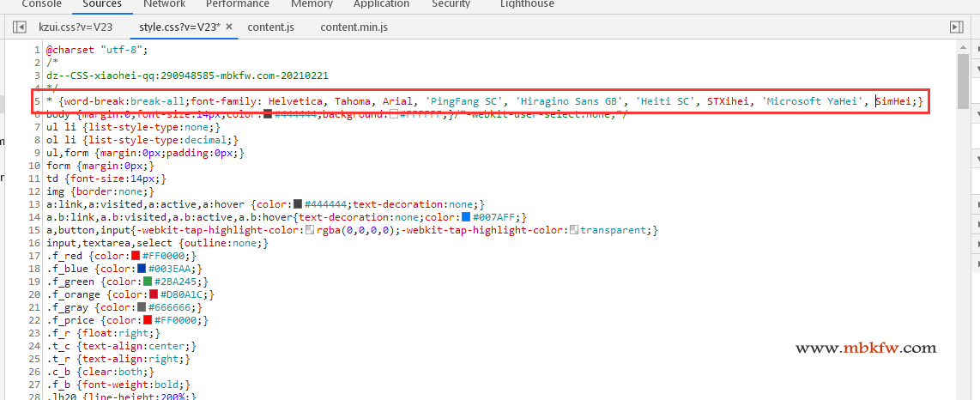Toggle the debugger sidebar icon

click(x=957, y=27)
